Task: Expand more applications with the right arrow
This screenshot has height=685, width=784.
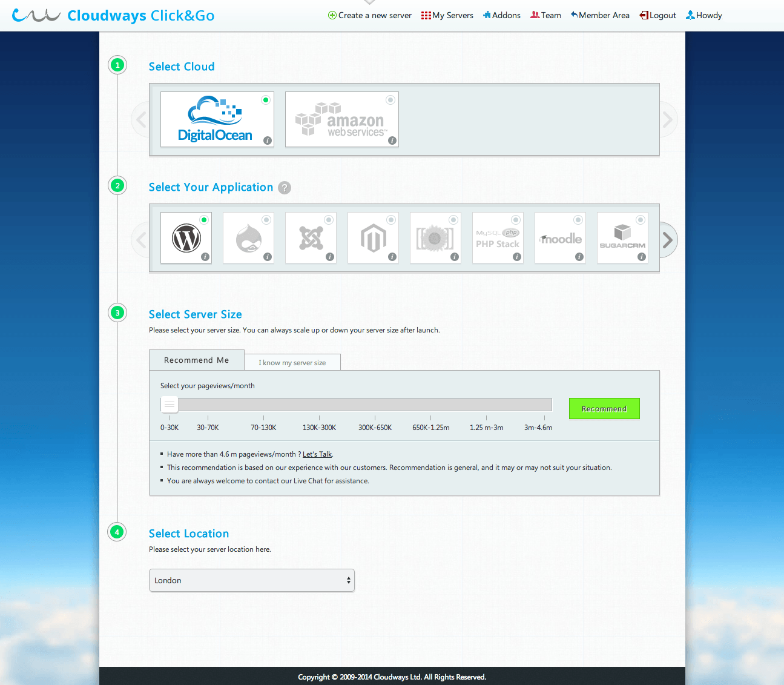Action: click(667, 240)
